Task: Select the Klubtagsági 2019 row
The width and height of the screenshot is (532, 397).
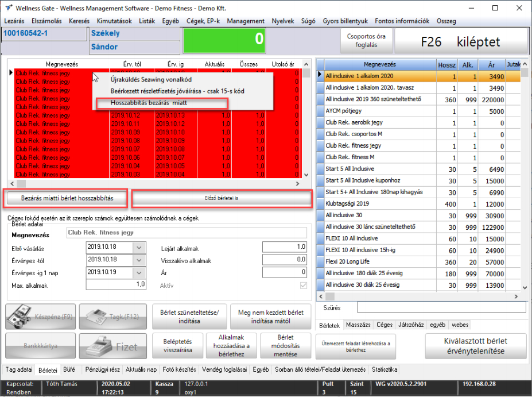Action: [x=418, y=204]
